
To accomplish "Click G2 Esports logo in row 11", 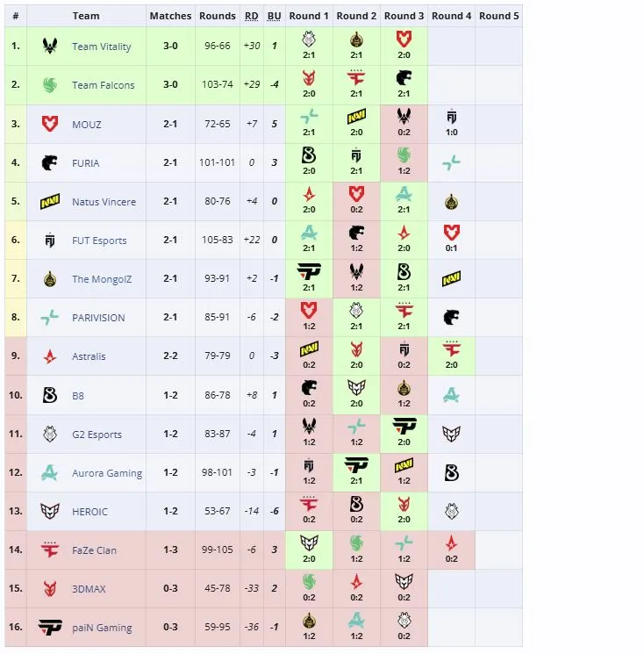I will (50, 434).
